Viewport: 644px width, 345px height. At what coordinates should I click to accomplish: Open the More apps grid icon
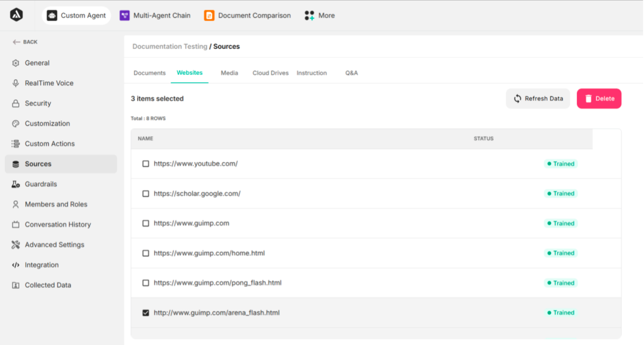pyautogui.click(x=309, y=16)
